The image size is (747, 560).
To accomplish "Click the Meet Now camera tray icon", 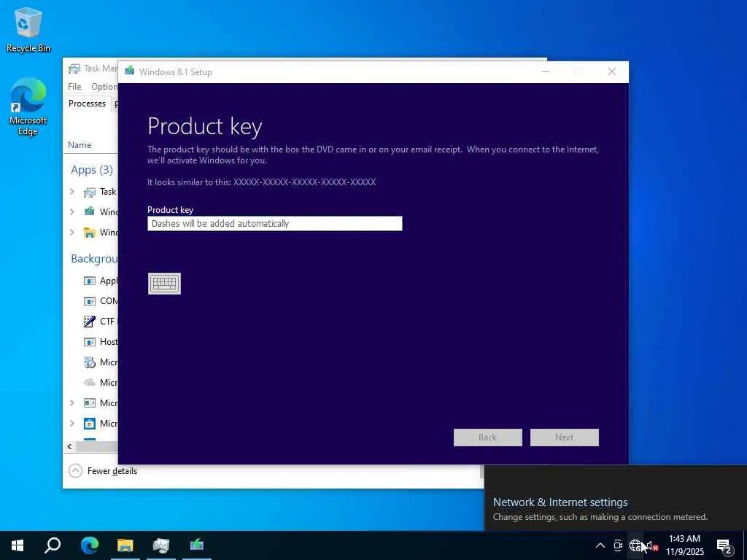I will [618, 545].
